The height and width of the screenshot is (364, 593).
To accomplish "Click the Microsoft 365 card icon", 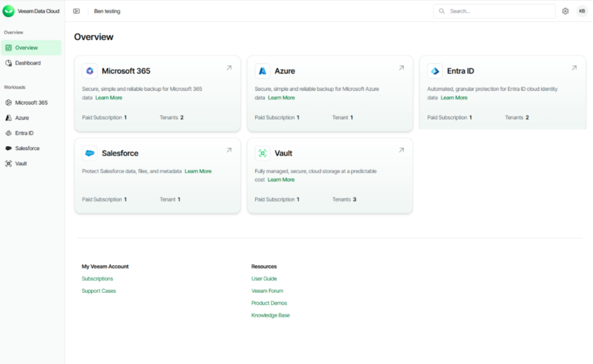I will [x=90, y=71].
